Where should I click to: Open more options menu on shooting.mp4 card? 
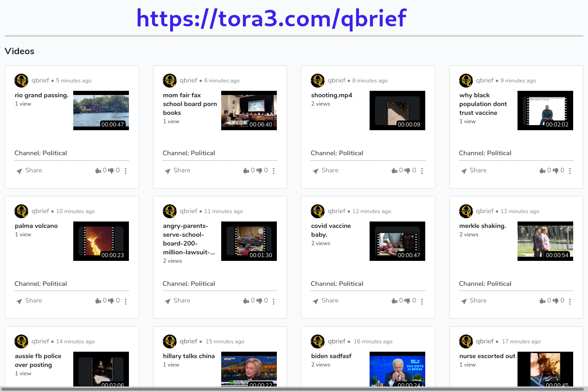click(x=422, y=171)
